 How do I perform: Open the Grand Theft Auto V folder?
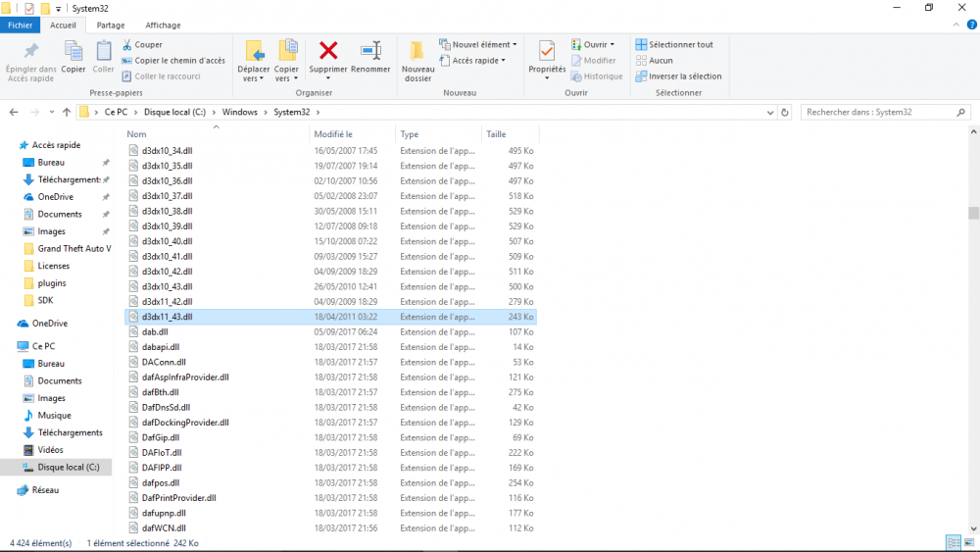click(x=74, y=249)
